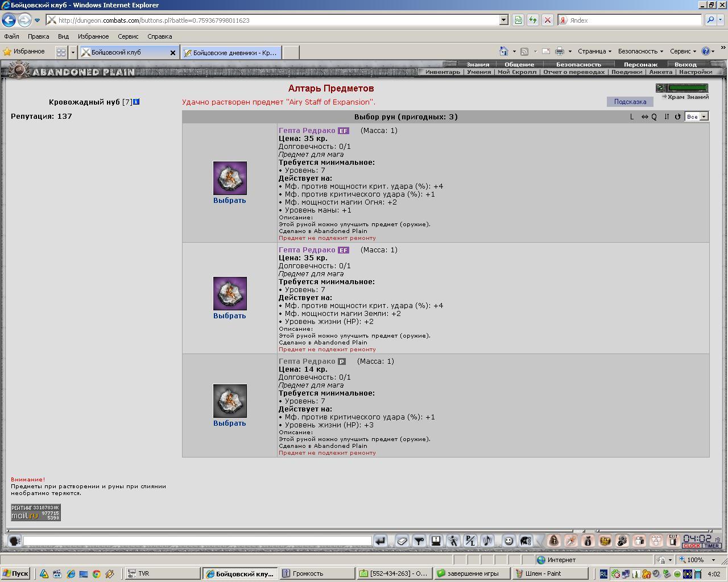Open the 'Справка' menu
The image size is (728, 582).
[159, 36]
